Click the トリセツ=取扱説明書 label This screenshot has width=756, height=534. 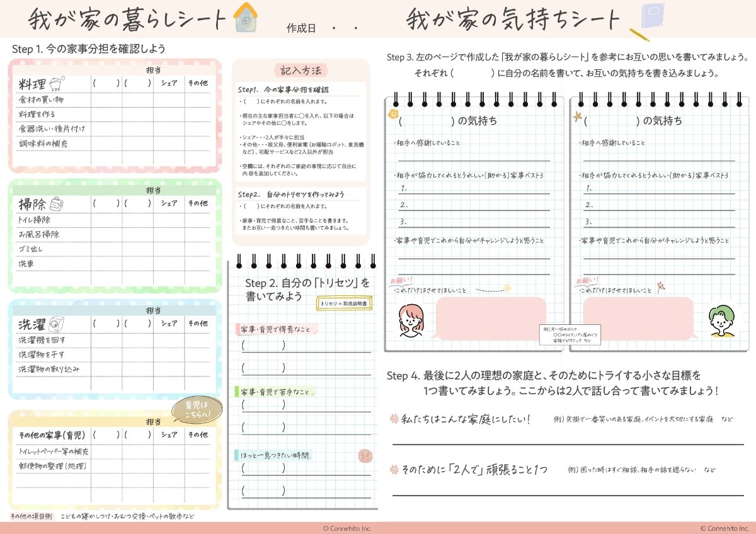point(345,304)
